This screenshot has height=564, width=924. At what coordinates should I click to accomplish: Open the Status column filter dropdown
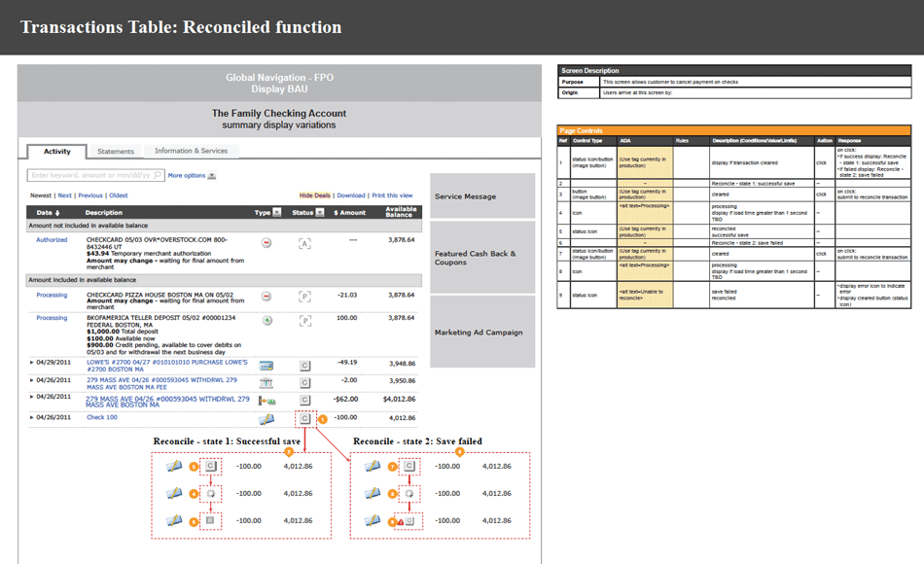click(319, 212)
